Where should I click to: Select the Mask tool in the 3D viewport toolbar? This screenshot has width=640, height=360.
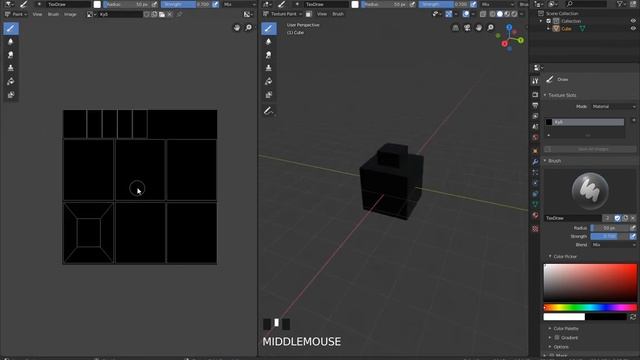pos(269,95)
